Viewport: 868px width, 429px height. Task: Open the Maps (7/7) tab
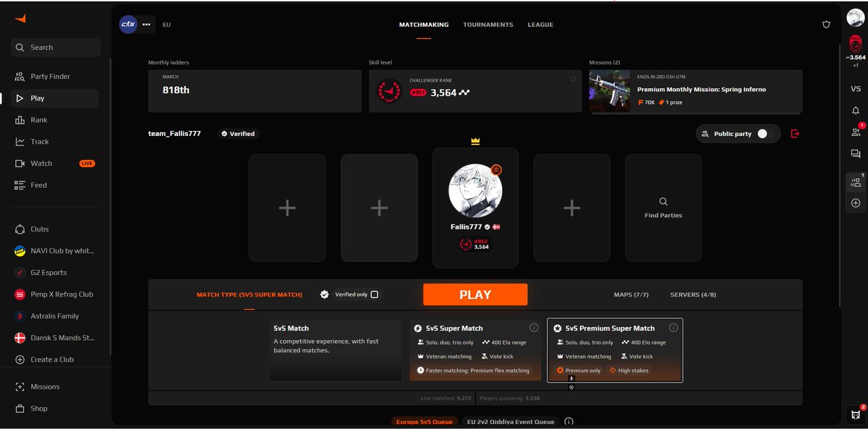pos(631,294)
